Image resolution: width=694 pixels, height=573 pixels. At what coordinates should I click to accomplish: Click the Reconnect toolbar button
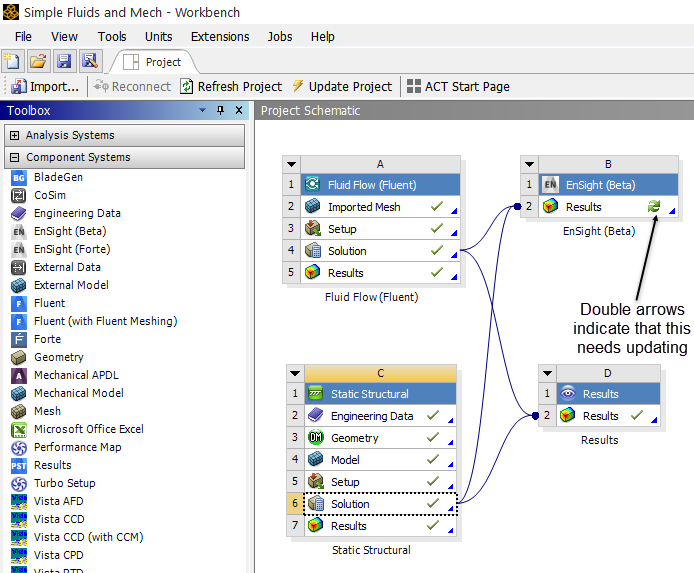pyautogui.click(x=132, y=86)
